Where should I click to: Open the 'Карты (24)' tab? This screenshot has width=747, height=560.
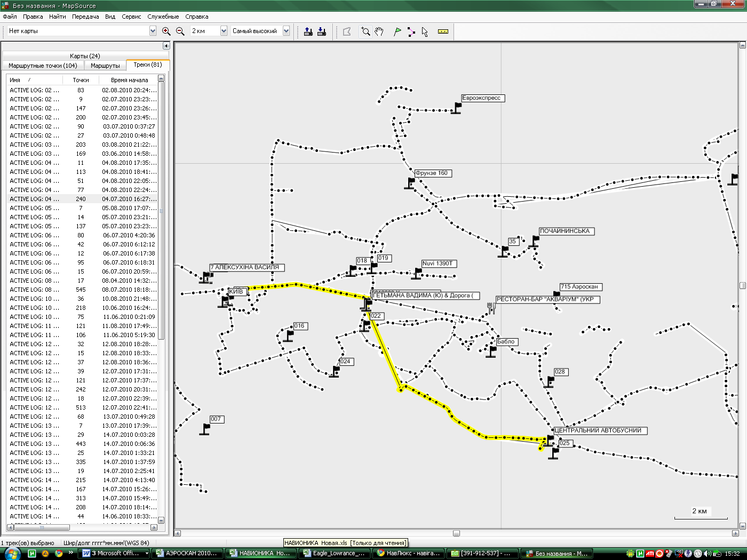point(85,56)
